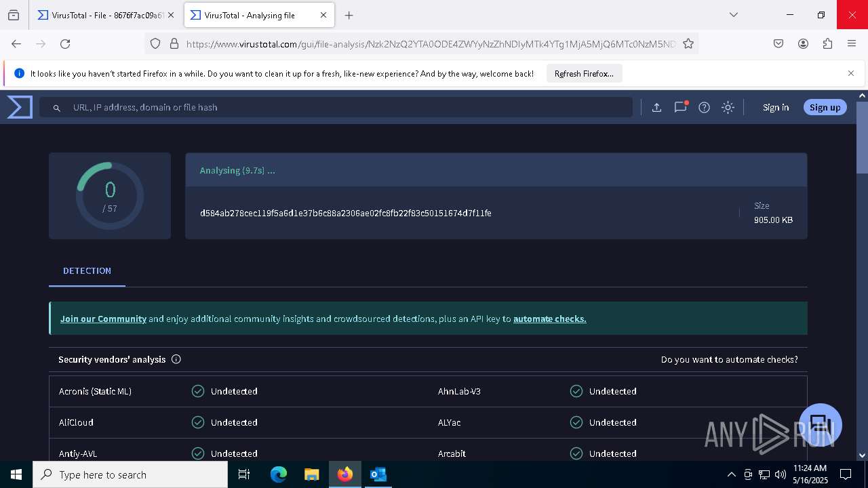
Task: Show hidden system tray icons
Action: [731, 474]
